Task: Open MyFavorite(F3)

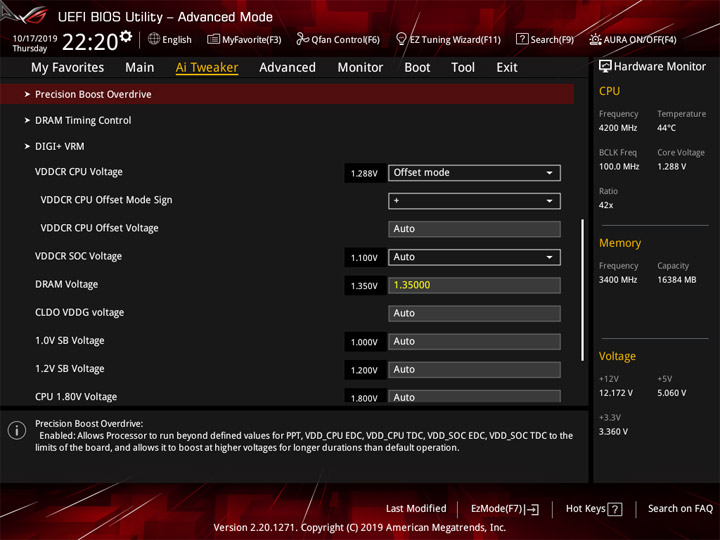Action: 244,39
